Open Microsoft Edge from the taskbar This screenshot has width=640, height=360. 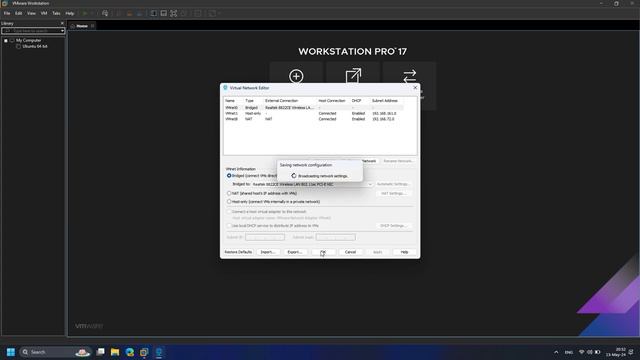click(x=130, y=352)
